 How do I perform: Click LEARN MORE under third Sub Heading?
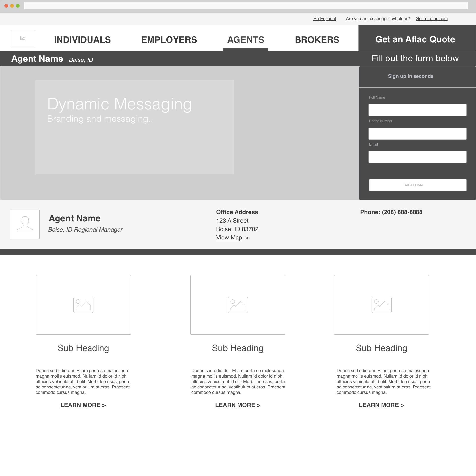382,405
